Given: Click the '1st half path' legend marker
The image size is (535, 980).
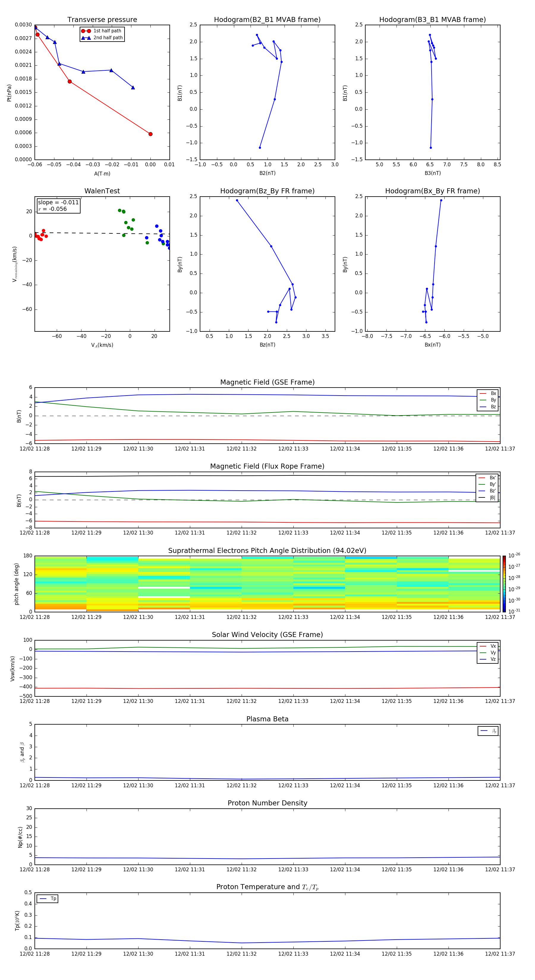Looking at the screenshot, I should click(86, 31).
